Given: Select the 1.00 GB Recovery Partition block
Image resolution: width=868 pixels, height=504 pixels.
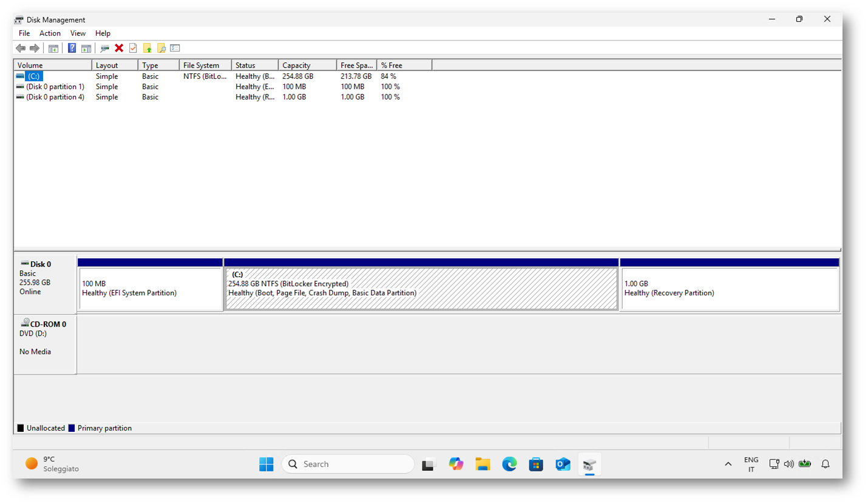Looking at the screenshot, I should coord(730,289).
